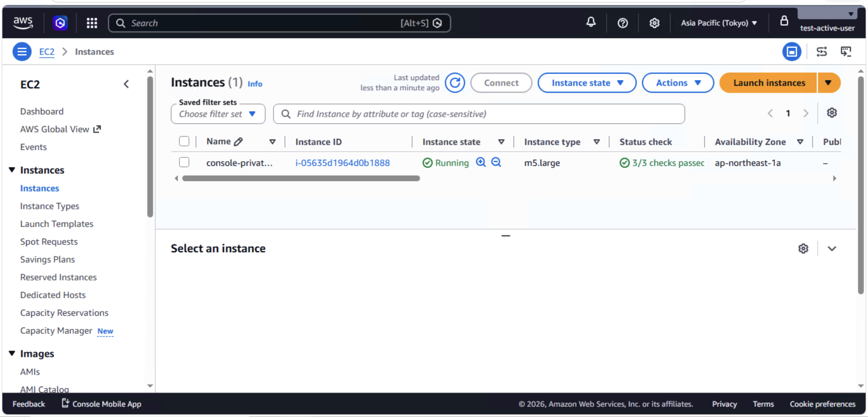Open Events in sidebar
868x417 pixels.
tap(33, 147)
